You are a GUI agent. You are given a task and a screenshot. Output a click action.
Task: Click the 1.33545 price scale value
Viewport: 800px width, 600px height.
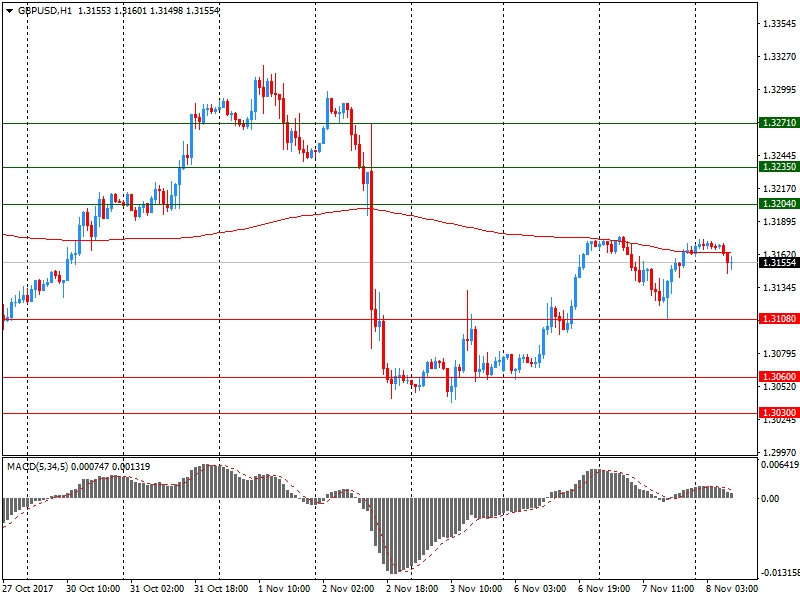click(x=779, y=24)
